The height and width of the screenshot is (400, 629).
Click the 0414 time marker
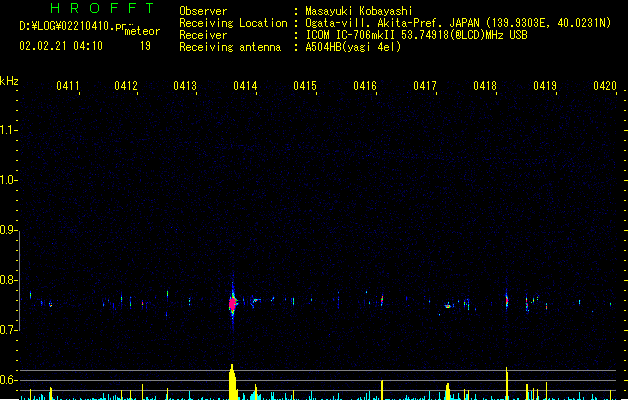[245, 86]
